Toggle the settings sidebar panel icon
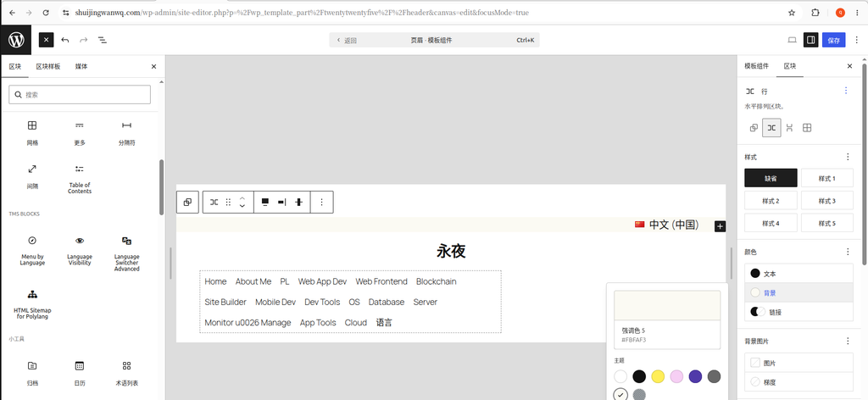Screen dimensions: 868x400 [810, 40]
